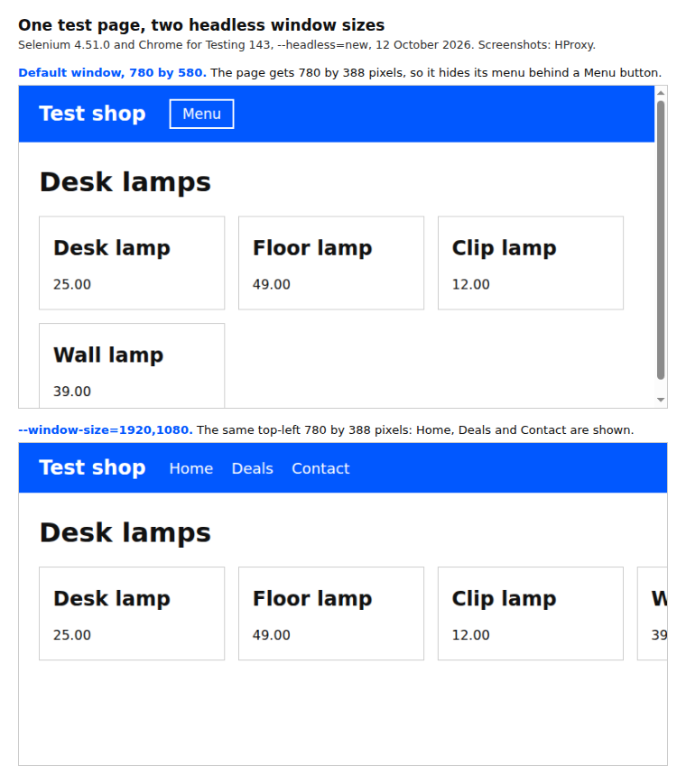Select the Floor lamp card in default window
Image resolution: width=686 pixels, height=784 pixels.
click(x=331, y=263)
